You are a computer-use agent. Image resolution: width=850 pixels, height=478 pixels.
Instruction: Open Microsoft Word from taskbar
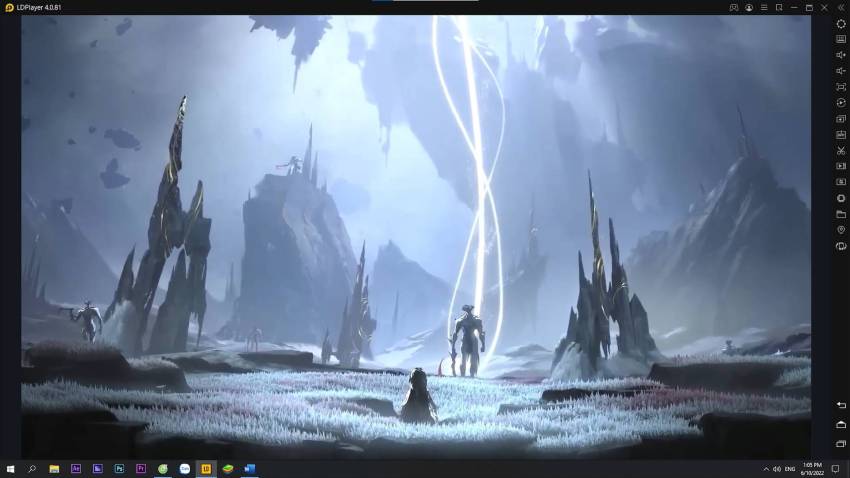tap(249, 469)
